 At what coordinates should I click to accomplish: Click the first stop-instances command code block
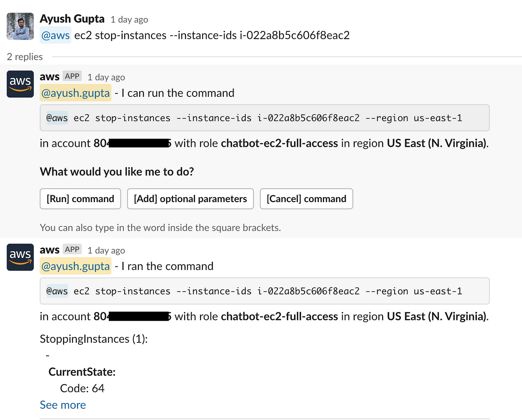(x=264, y=118)
